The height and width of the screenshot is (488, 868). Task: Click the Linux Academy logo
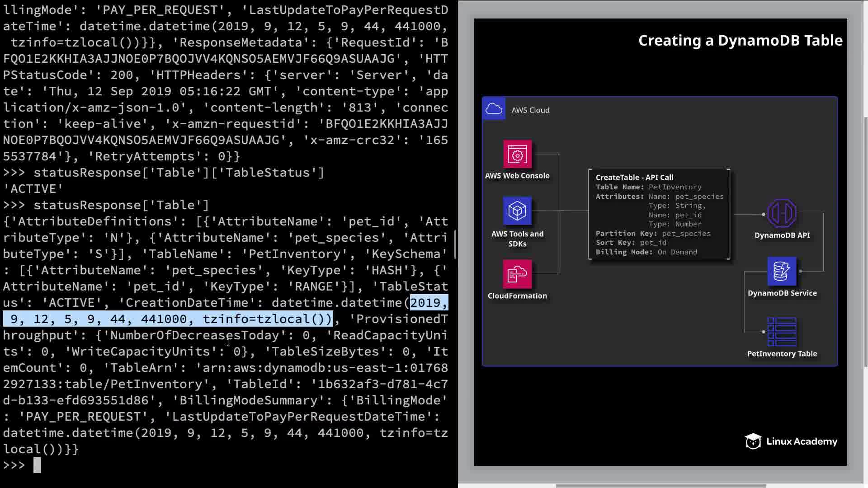tap(791, 441)
